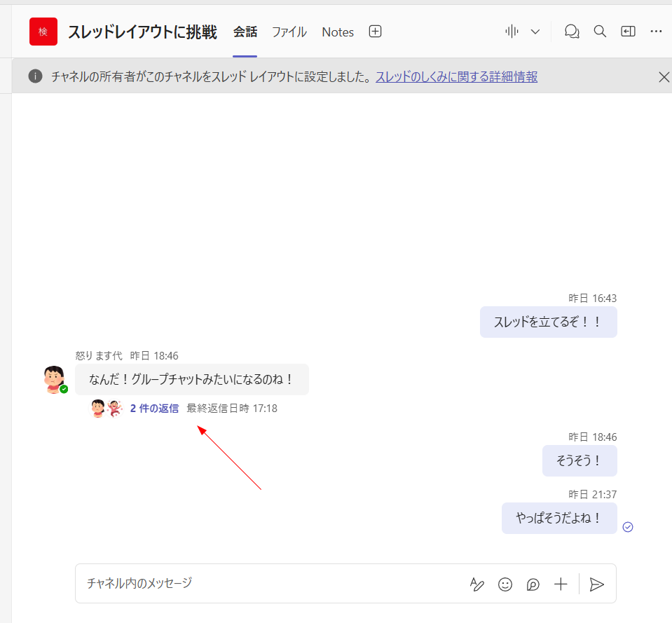Open the 2 件の返信 thread

(x=154, y=409)
